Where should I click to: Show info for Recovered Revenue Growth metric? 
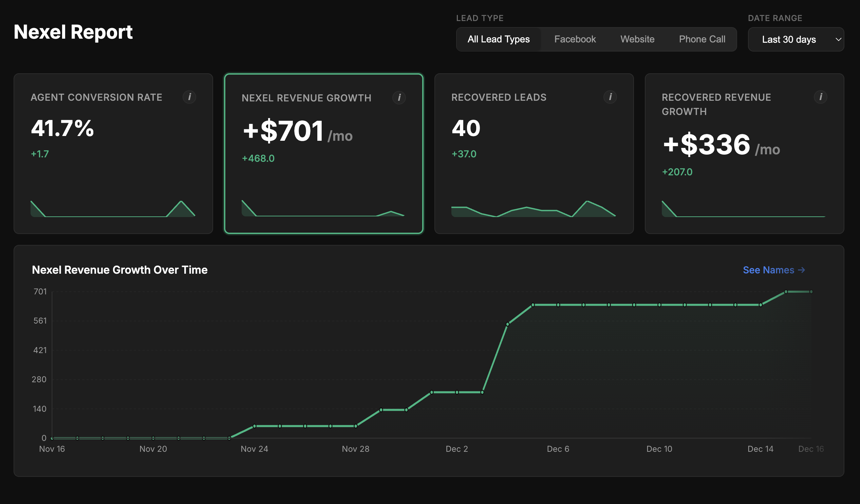pos(821,97)
